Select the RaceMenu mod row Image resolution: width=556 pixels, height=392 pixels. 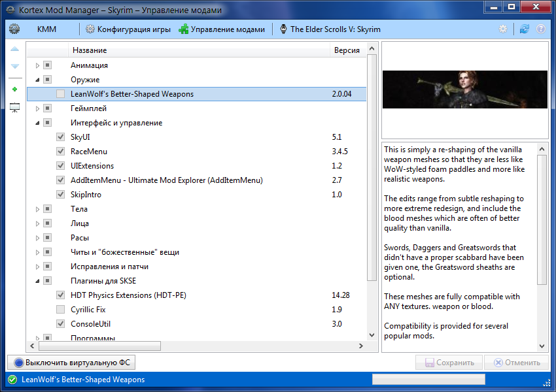tap(197, 151)
